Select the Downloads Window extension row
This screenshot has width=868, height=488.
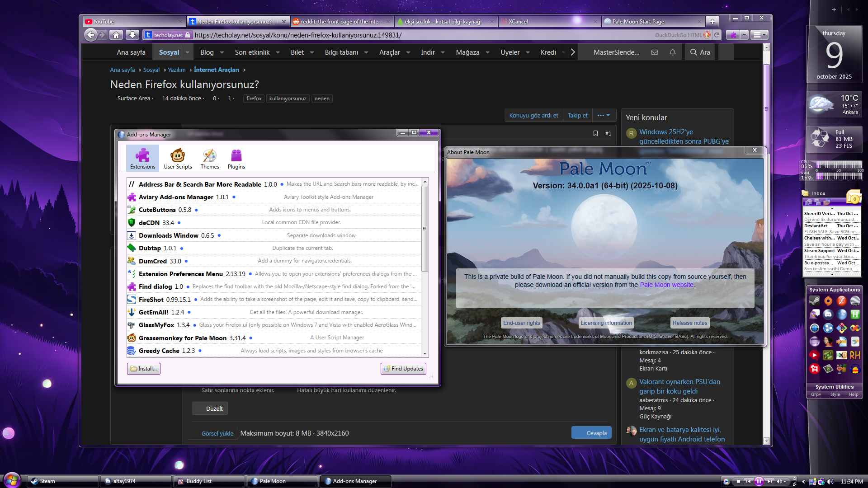coord(274,235)
